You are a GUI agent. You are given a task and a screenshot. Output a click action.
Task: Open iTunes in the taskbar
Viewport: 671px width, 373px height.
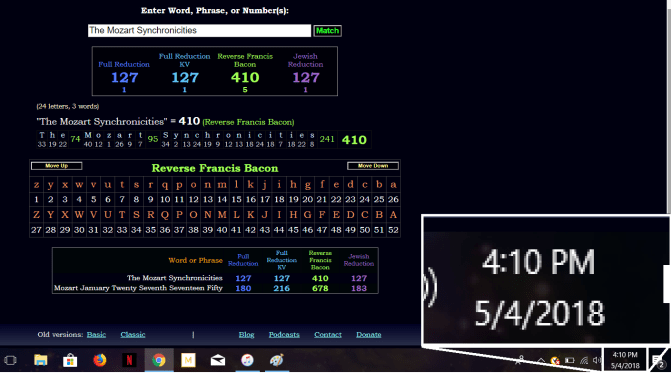247,360
